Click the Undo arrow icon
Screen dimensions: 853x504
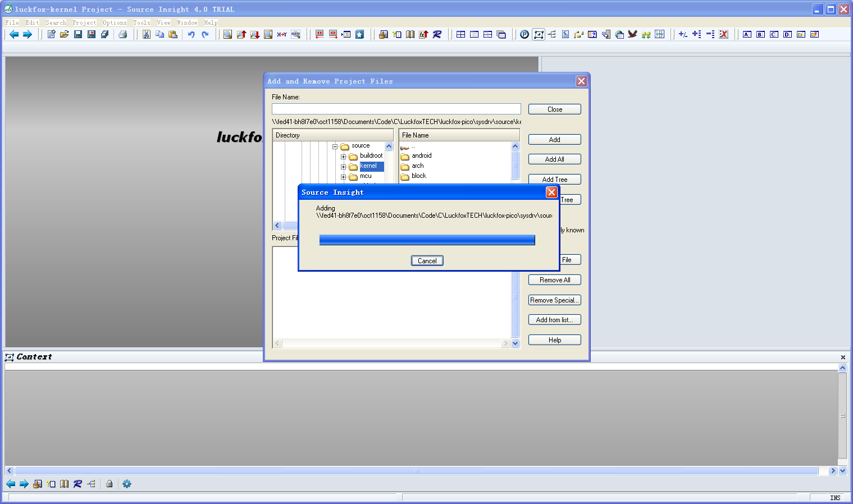[191, 34]
